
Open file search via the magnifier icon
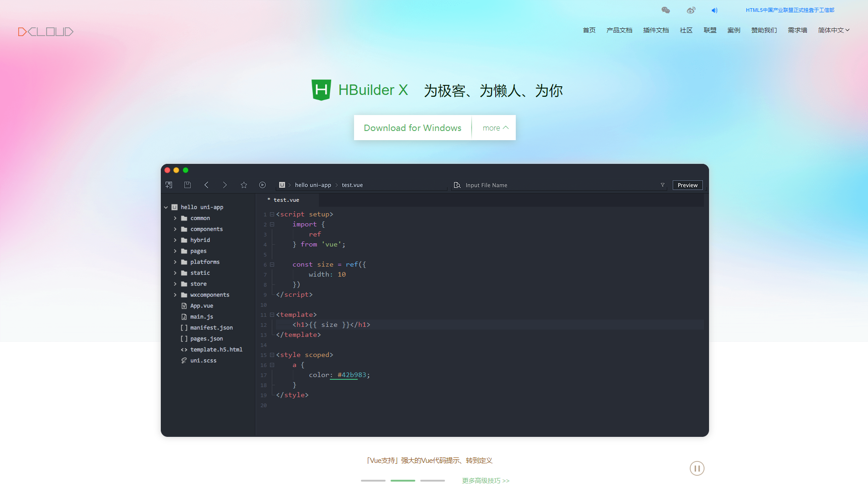(457, 185)
